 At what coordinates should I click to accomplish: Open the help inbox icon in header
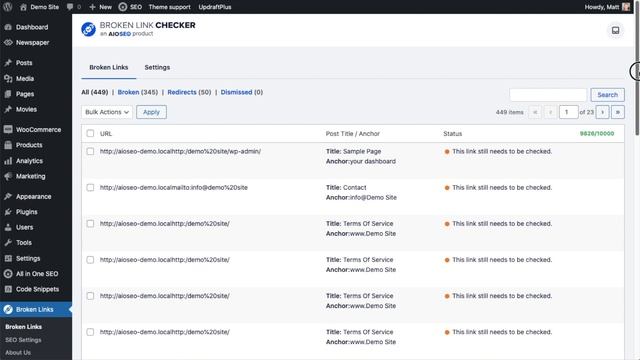pos(615,30)
